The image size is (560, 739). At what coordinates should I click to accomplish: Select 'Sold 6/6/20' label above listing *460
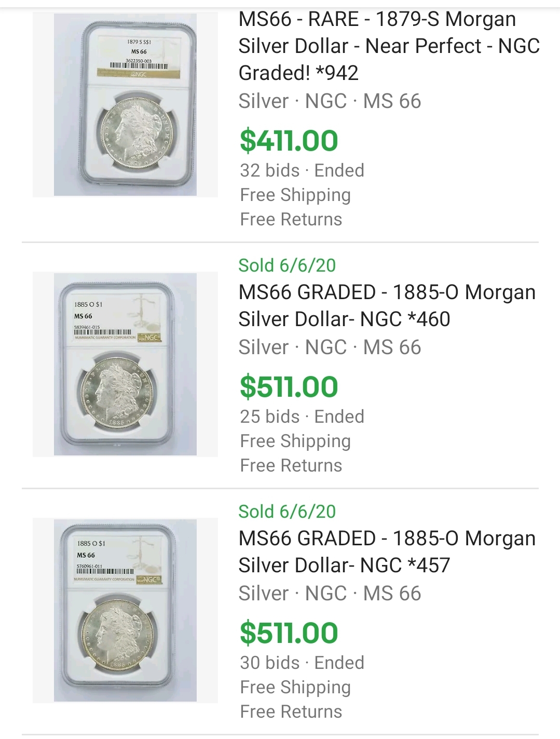click(287, 265)
